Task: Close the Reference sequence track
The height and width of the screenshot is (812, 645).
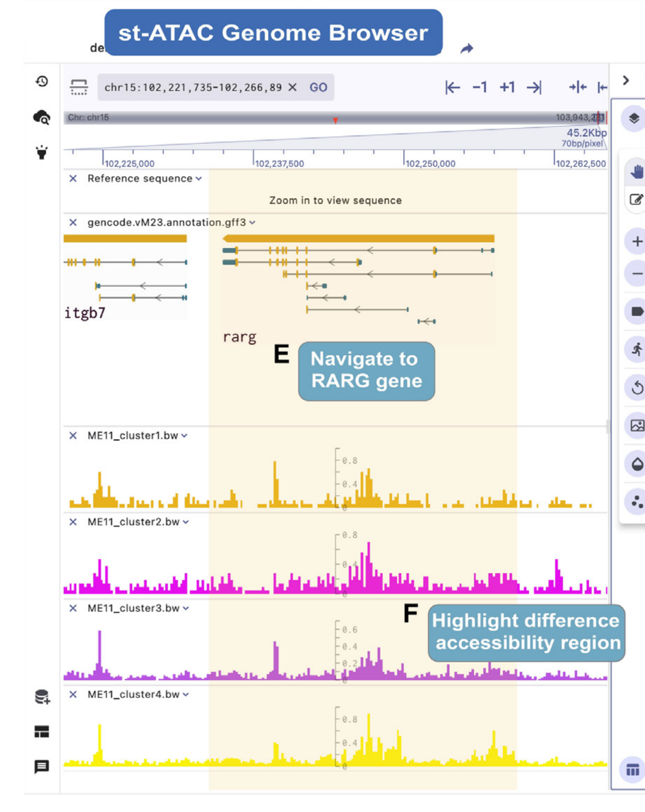Action: click(73, 178)
